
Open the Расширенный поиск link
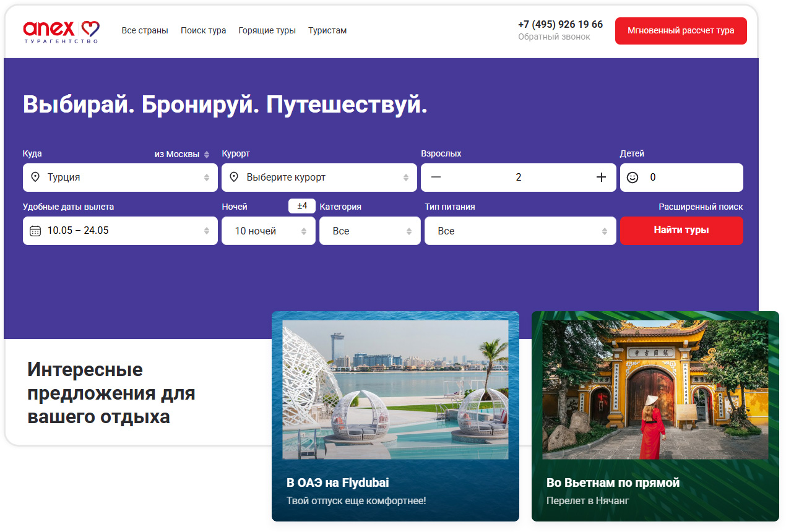(701, 207)
